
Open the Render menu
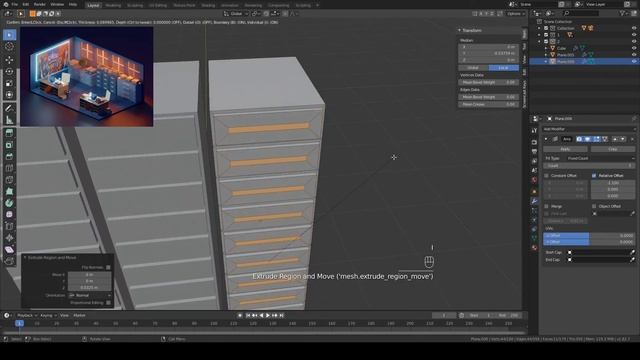pyautogui.click(x=40, y=4)
